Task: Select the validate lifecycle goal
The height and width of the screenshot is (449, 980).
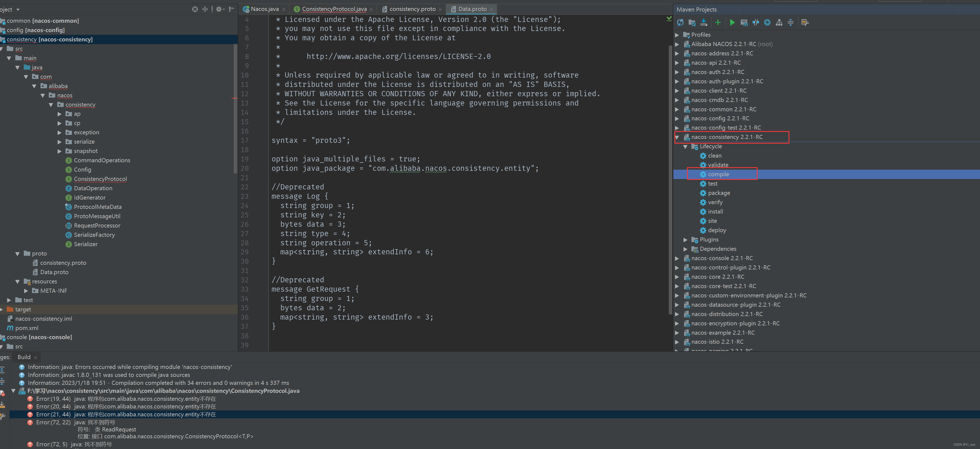Action: tap(718, 165)
